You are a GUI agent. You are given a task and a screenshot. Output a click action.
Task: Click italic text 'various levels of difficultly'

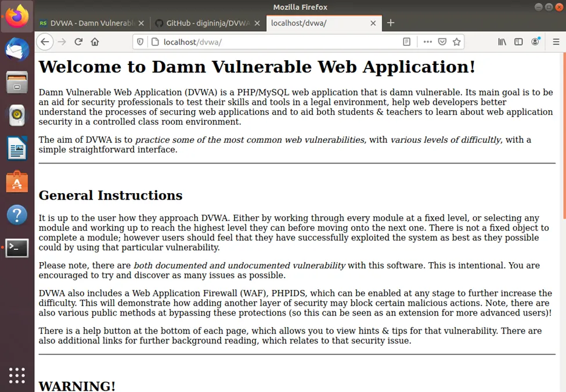coord(446,140)
